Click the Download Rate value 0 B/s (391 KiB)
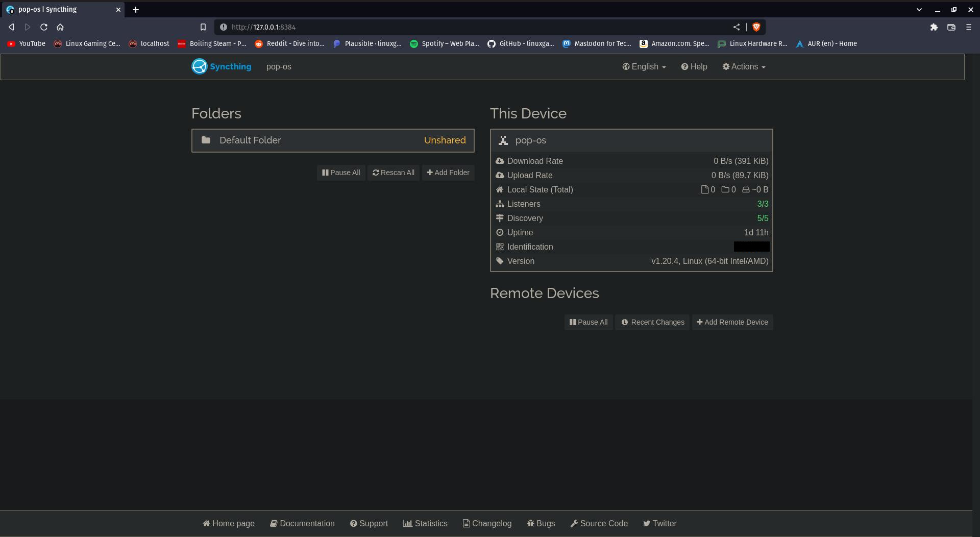980x537 pixels. (x=741, y=161)
